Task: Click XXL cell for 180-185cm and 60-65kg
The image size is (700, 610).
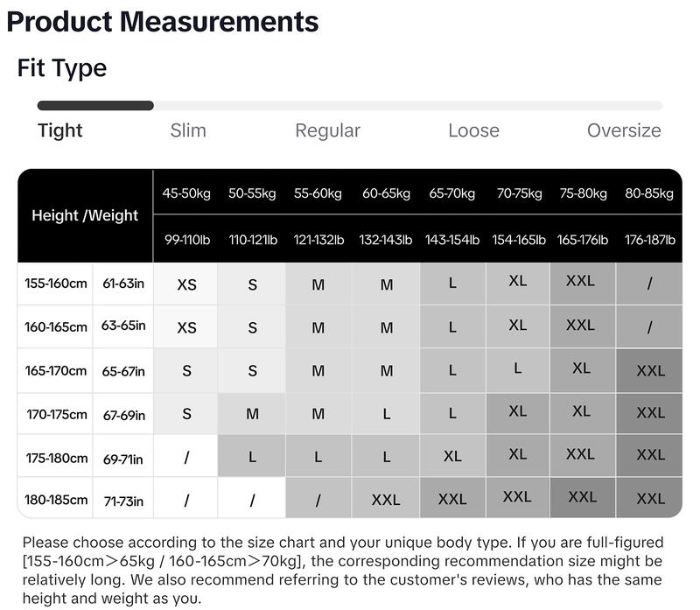Action: [386, 499]
